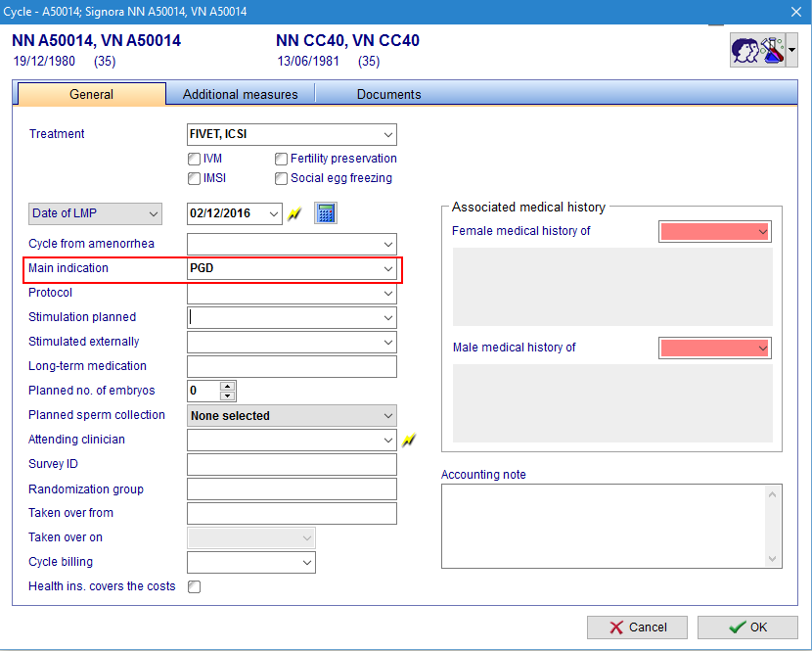
Task: Click the male medical history text box
Action: tap(612, 403)
